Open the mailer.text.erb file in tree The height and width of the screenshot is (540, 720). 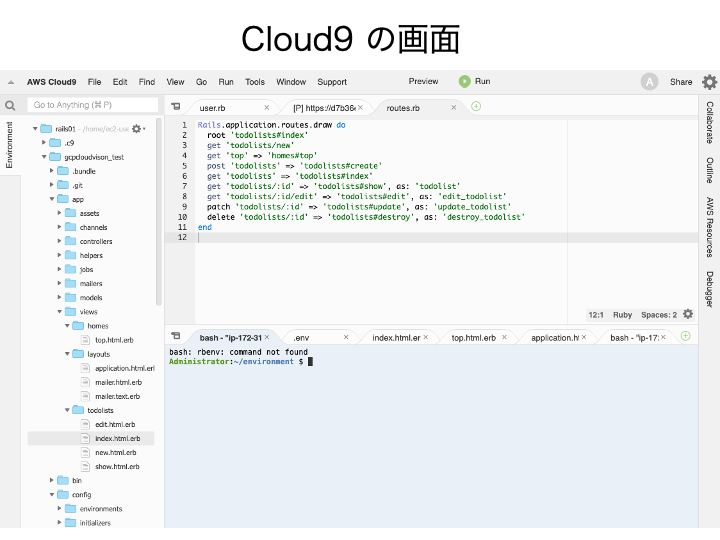tap(117, 397)
